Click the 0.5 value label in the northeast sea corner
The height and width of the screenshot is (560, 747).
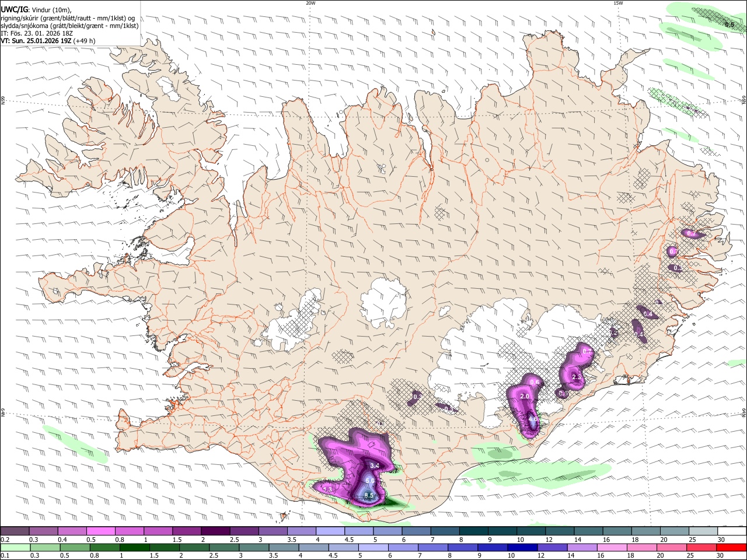[x=729, y=25]
